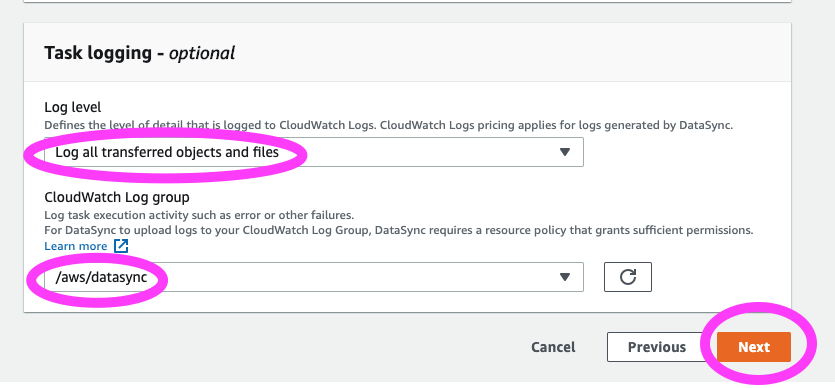Click the 'Log all transferred objects and files' value

(x=167, y=153)
